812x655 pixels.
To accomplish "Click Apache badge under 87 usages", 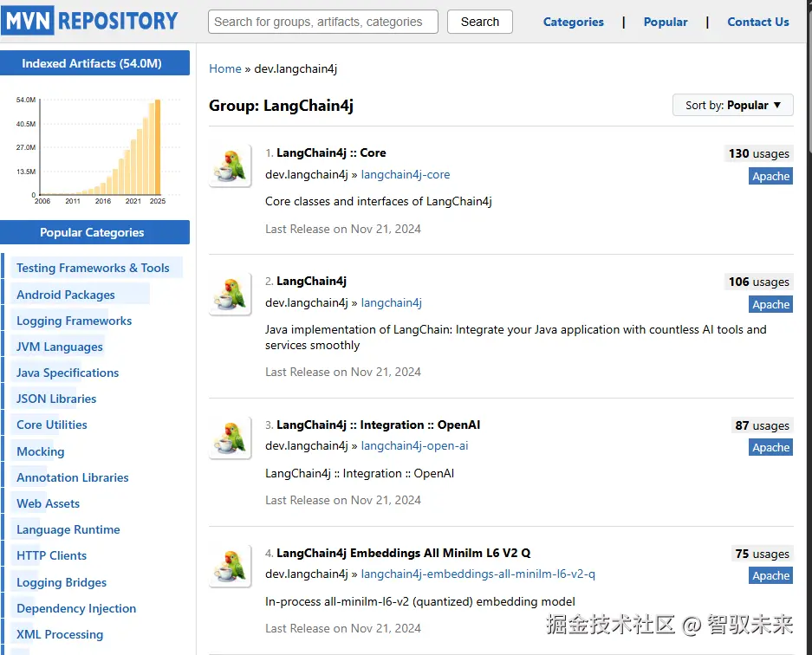I will (x=770, y=447).
